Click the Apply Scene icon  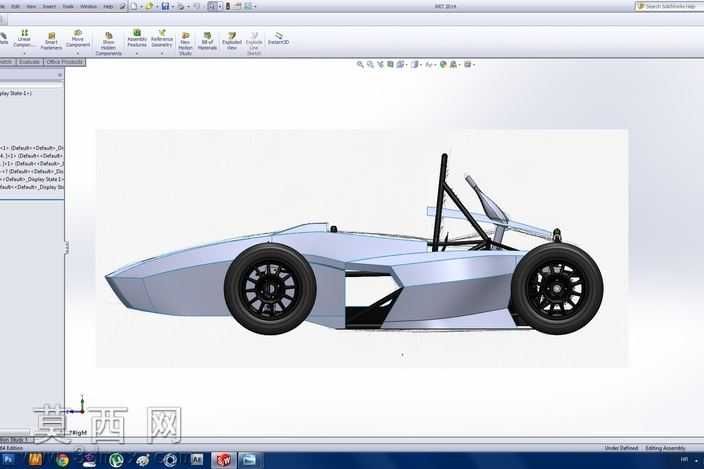tap(453, 65)
